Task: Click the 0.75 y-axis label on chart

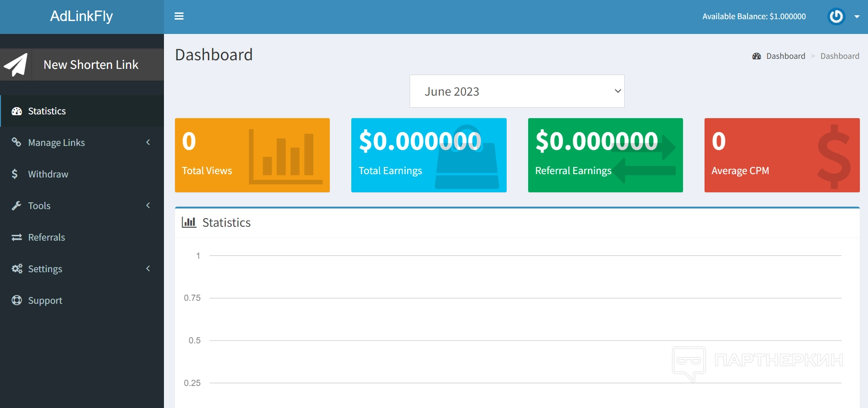Action: (x=192, y=298)
